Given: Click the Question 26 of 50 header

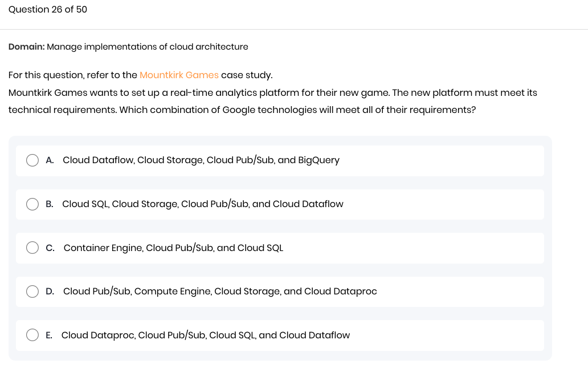Looking at the screenshot, I should click(x=48, y=9).
